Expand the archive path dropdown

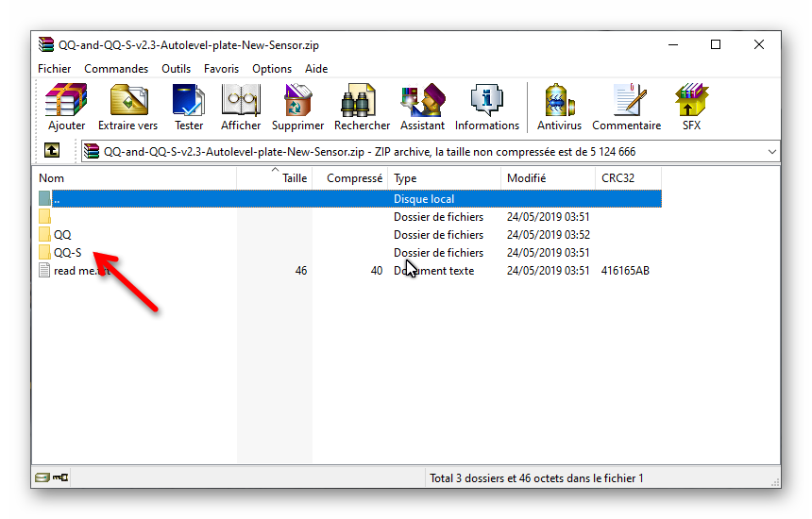[771, 151]
